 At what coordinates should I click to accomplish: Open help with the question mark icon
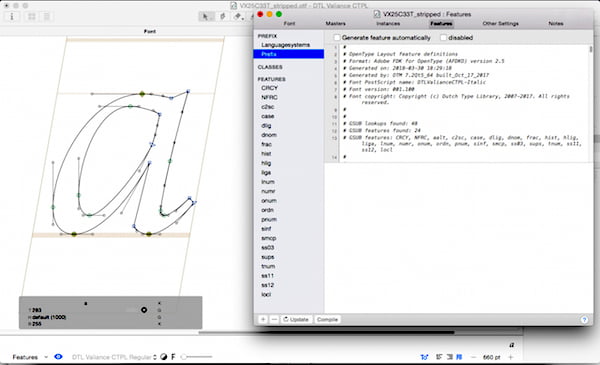[x=584, y=319]
